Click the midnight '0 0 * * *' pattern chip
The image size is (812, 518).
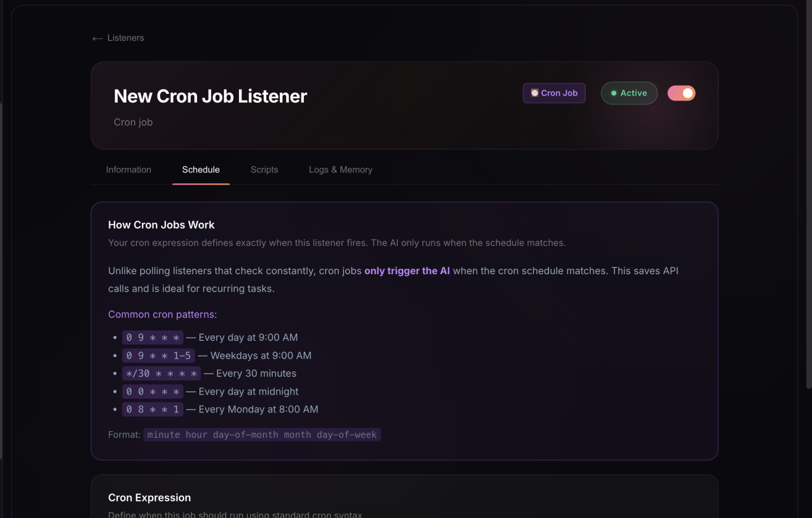pyautogui.click(x=152, y=391)
